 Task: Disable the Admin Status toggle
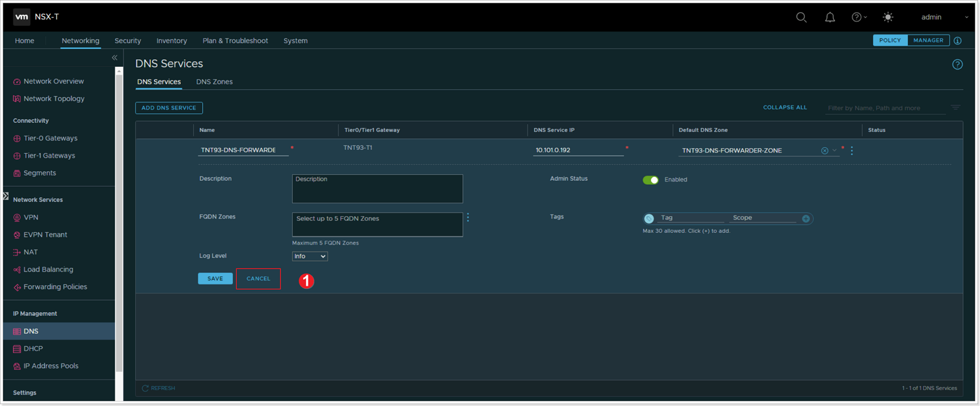(650, 180)
